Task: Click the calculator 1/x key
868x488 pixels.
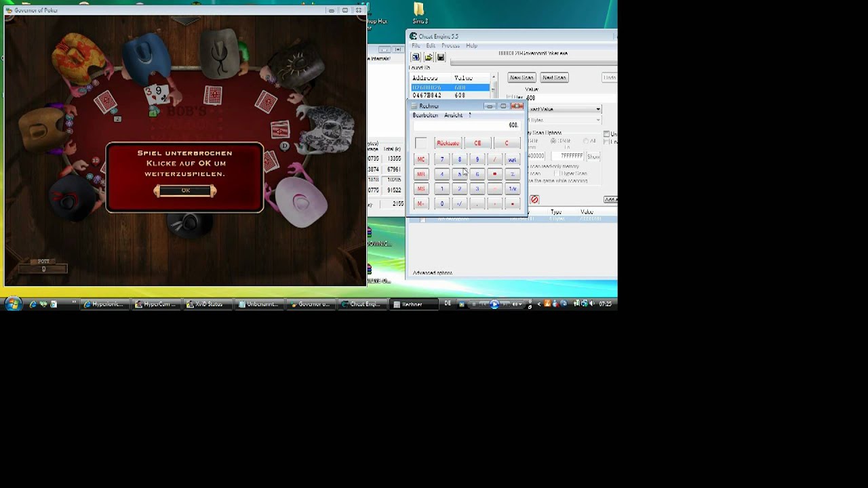Action: pyautogui.click(x=512, y=189)
